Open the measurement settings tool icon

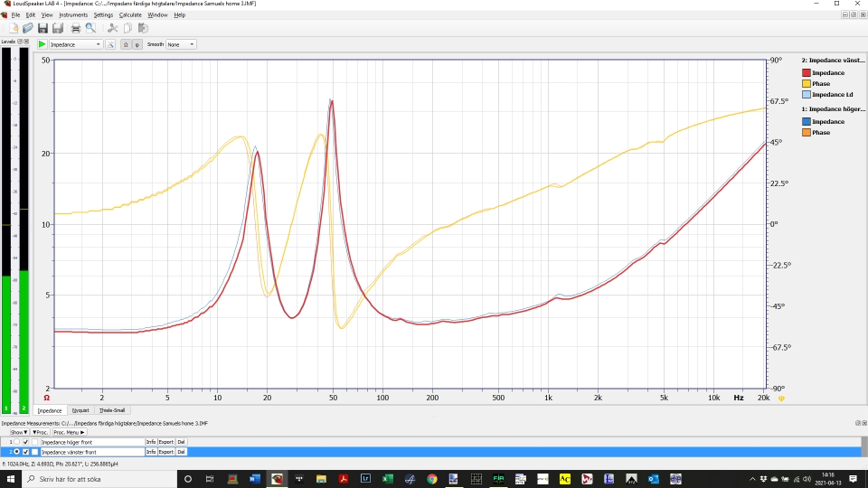(x=110, y=44)
